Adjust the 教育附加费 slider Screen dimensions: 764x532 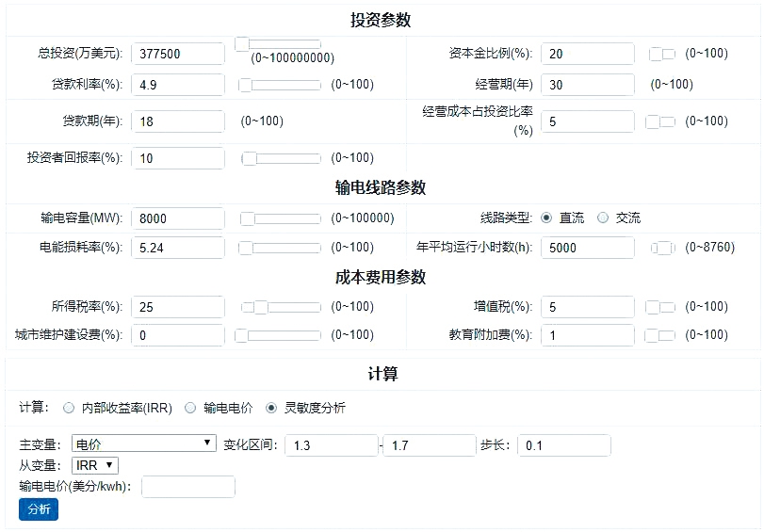tap(659, 335)
